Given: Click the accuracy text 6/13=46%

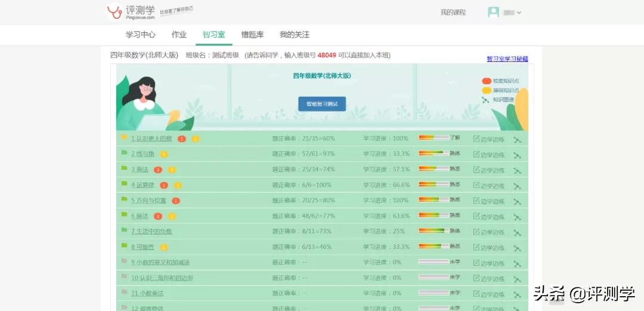Looking at the screenshot, I should pos(317,247).
